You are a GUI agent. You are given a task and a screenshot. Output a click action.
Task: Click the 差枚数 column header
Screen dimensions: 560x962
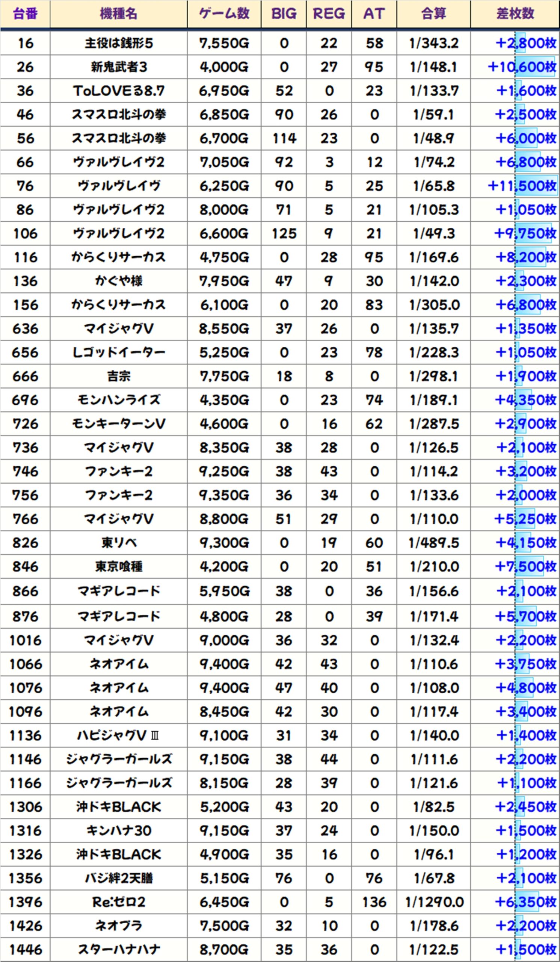click(x=515, y=14)
